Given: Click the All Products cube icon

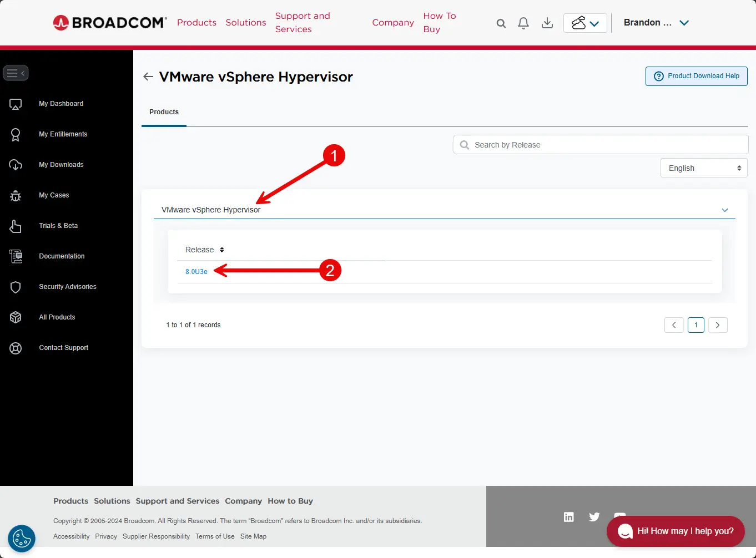Looking at the screenshot, I should tap(16, 317).
